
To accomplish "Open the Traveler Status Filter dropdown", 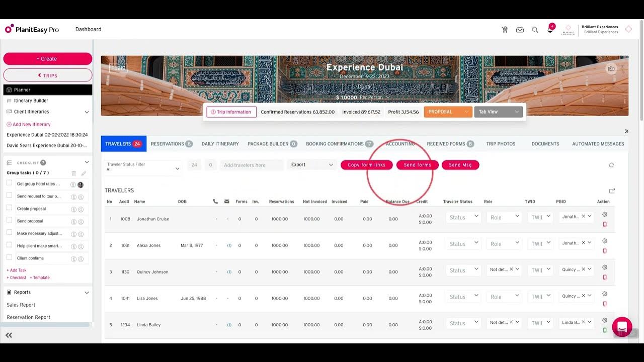I will tap(143, 167).
